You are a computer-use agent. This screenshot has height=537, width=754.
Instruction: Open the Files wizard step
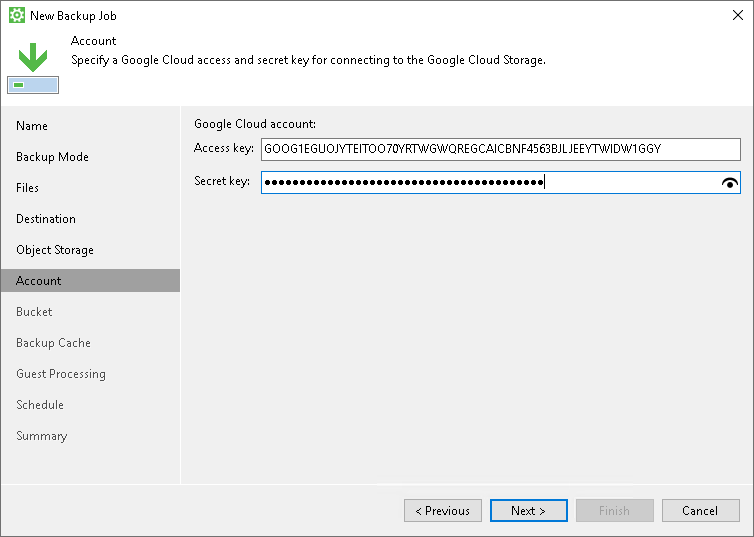pos(27,188)
